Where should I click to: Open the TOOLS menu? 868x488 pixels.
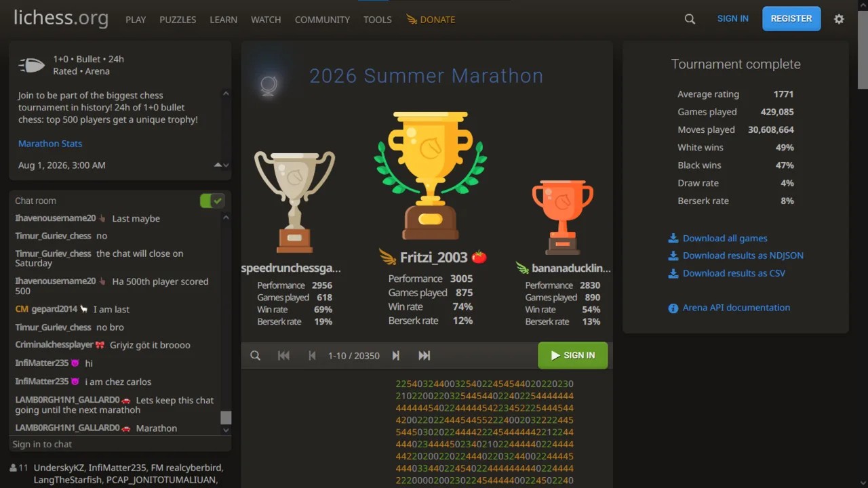378,20
